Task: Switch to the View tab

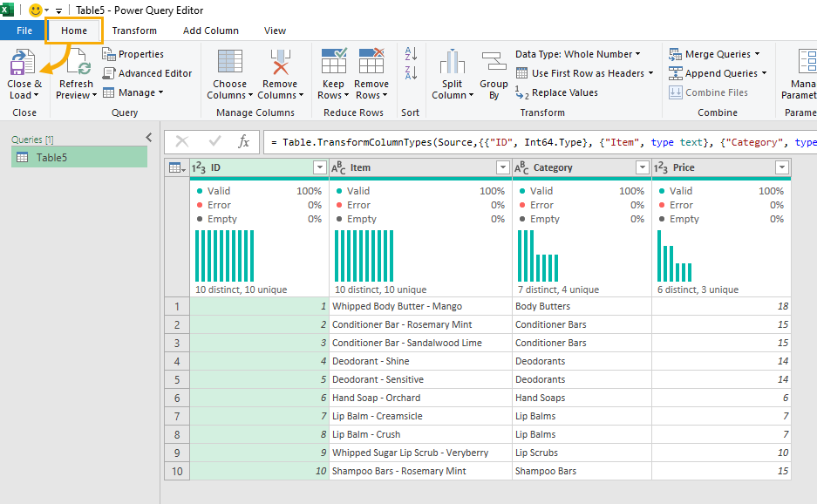Action: [x=275, y=31]
